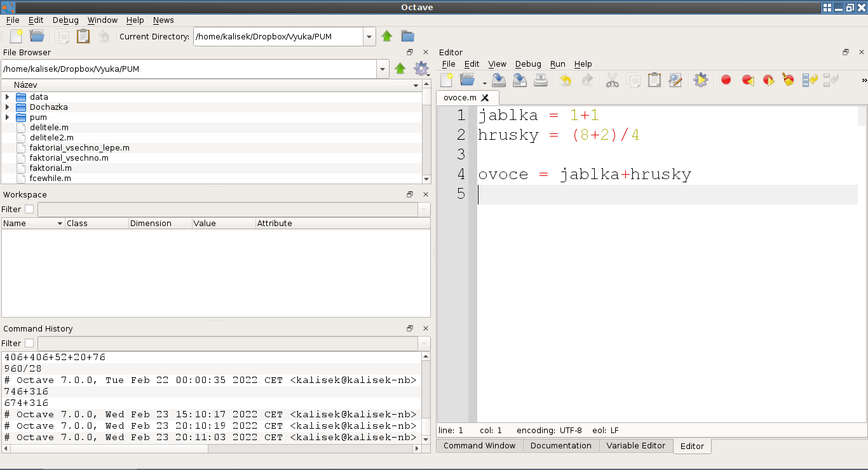Close the ovoce.m editor tab

(x=485, y=98)
